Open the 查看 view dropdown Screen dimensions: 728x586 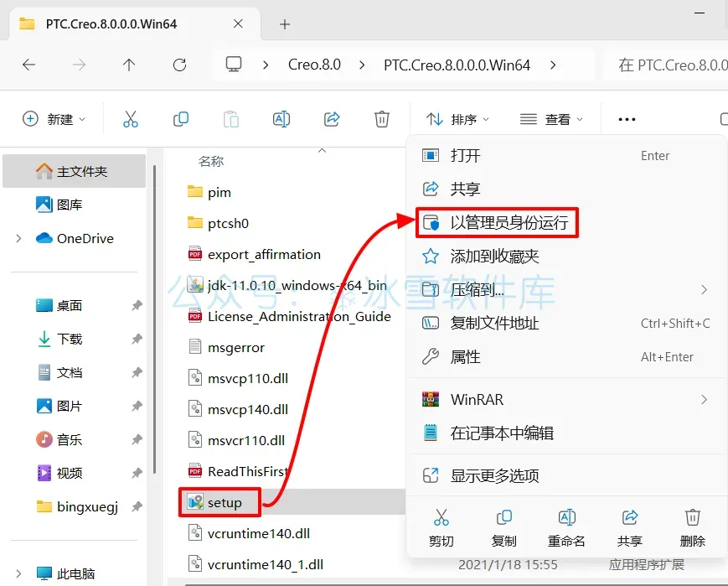(551, 119)
